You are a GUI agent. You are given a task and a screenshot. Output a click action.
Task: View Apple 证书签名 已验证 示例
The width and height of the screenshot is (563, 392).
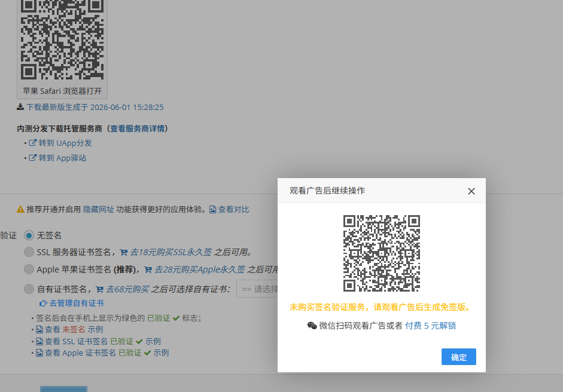(106, 353)
